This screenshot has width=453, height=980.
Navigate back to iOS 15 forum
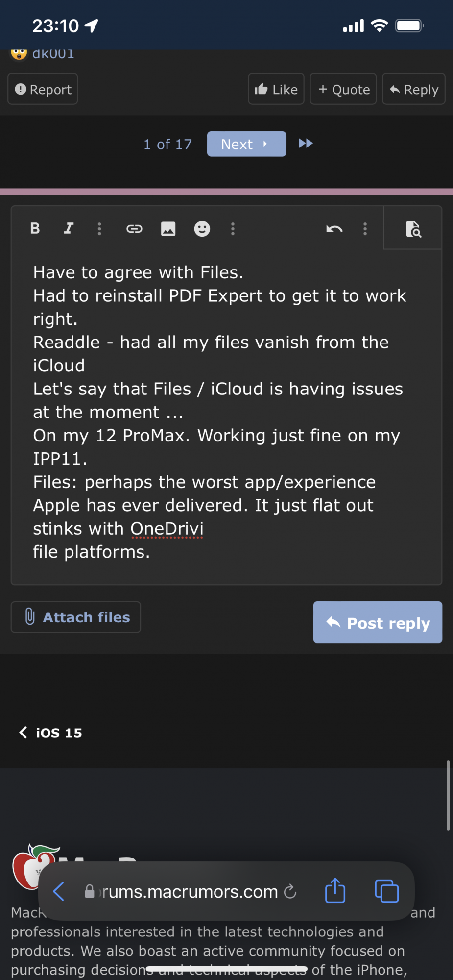click(x=50, y=733)
